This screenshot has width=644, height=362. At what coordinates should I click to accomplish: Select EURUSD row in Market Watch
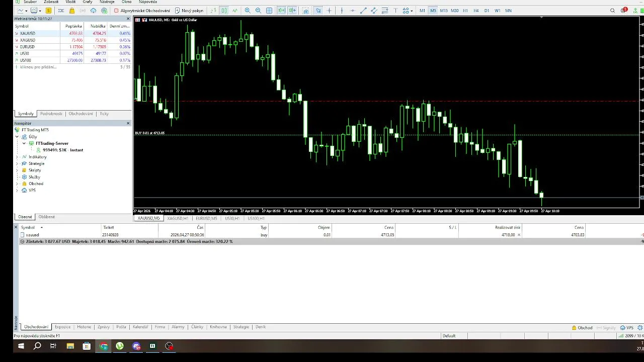73,47
